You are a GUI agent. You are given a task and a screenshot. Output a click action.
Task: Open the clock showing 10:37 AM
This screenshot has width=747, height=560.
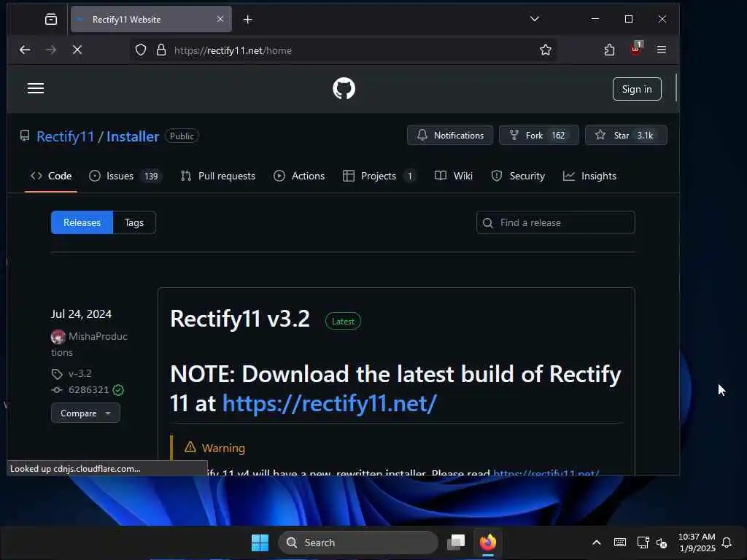(697, 542)
